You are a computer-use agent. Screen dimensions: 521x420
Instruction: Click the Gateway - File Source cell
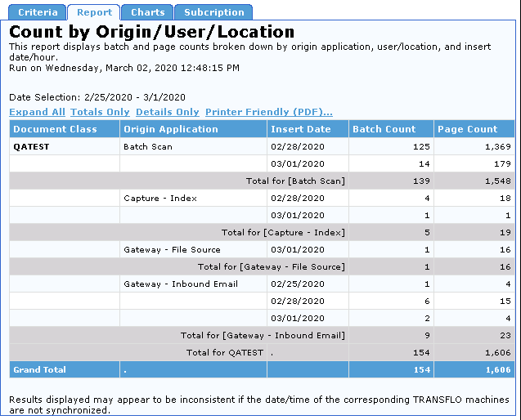[172, 250]
